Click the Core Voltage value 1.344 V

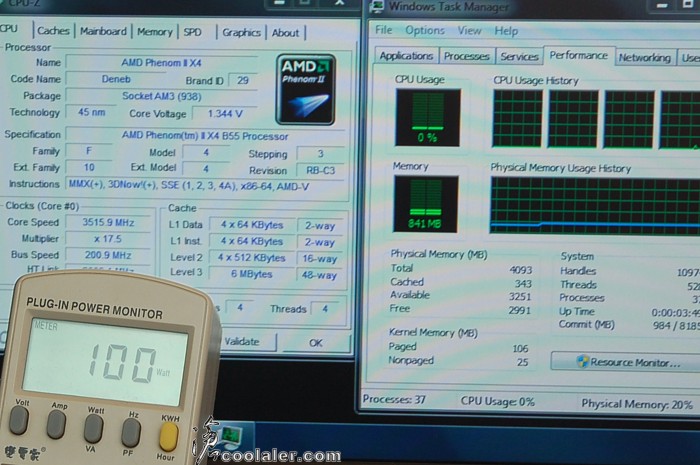tap(225, 114)
